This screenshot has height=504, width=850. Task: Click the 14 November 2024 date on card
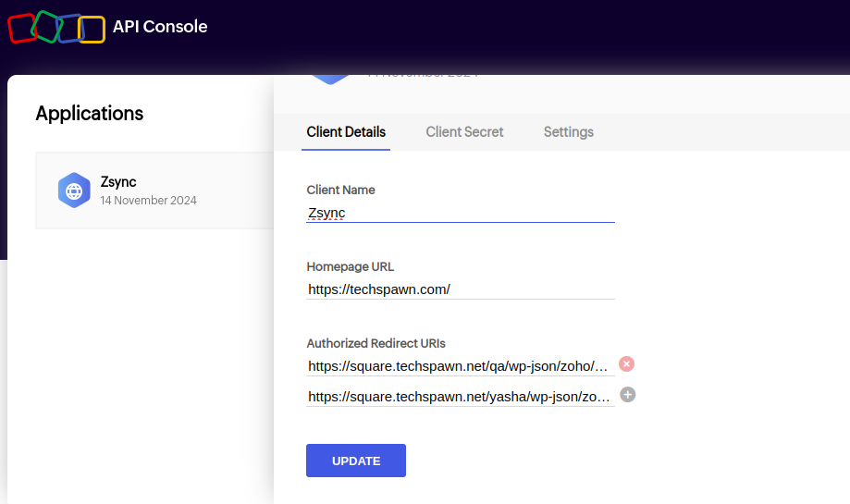pos(148,200)
